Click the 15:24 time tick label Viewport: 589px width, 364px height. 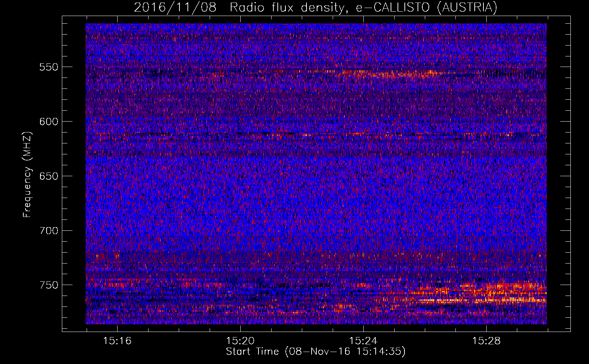coord(363,341)
